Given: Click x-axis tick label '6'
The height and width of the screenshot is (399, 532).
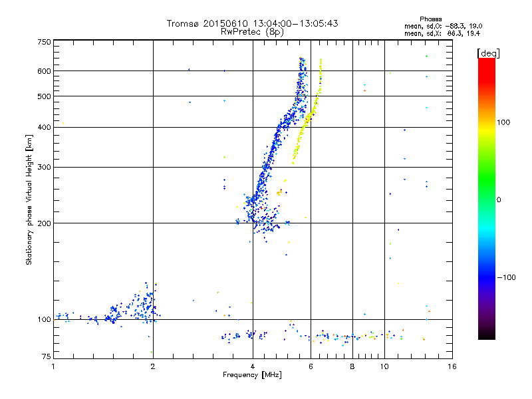Looking at the screenshot, I should click(311, 366).
